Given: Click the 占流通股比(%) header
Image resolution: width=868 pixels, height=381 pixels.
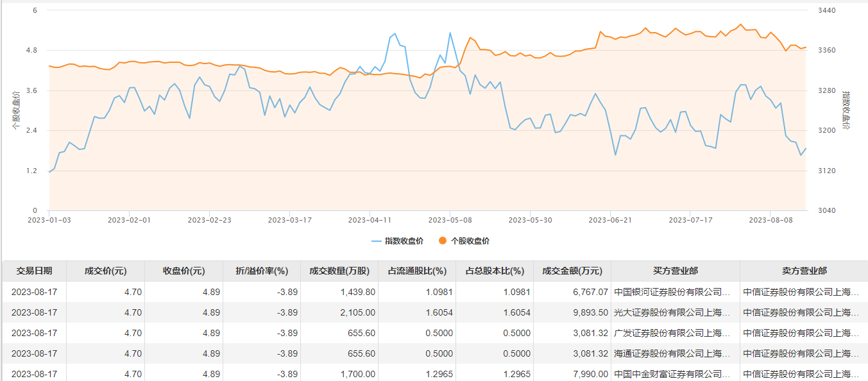Looking at the screenshot, I should pos(417,271).
